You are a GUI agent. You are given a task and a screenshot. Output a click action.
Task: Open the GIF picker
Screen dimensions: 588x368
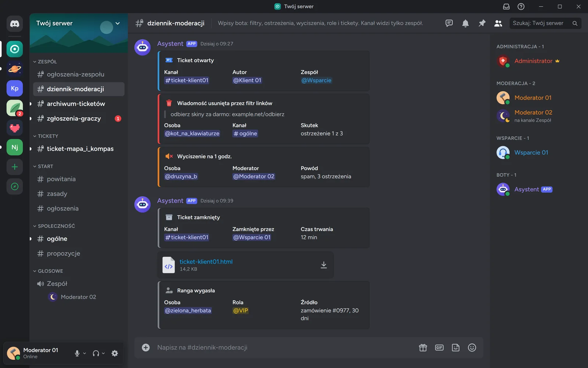click(439, 347)
